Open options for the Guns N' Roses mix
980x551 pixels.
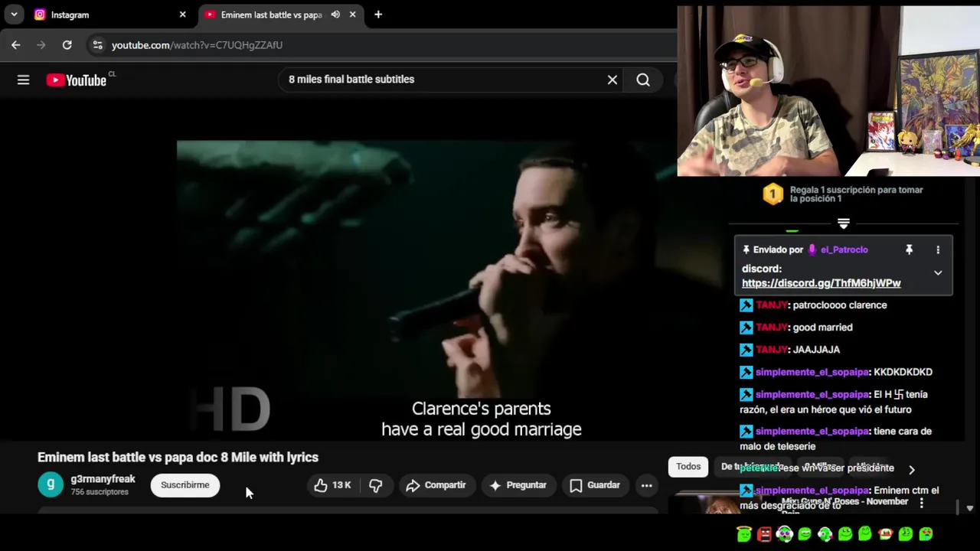coord(921,503)
